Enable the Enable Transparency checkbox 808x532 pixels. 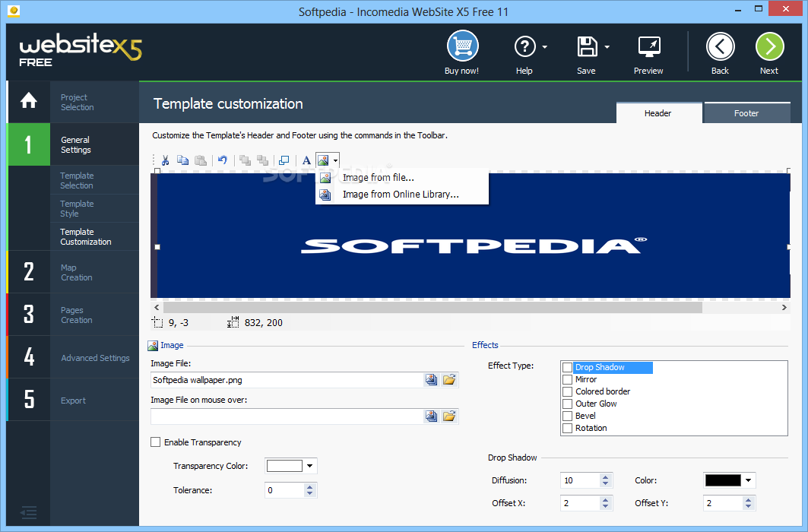pos(156,442)
